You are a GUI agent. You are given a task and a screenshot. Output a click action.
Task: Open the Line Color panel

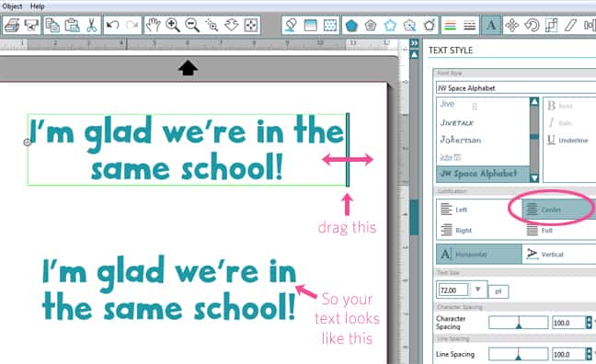451,26
